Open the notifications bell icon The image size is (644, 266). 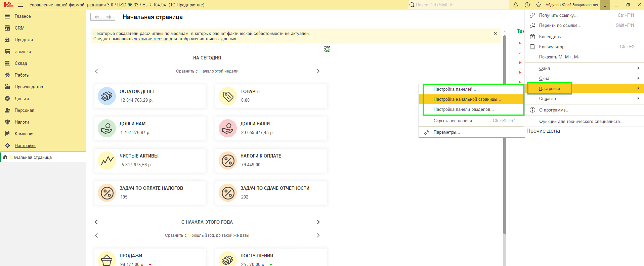516,5
